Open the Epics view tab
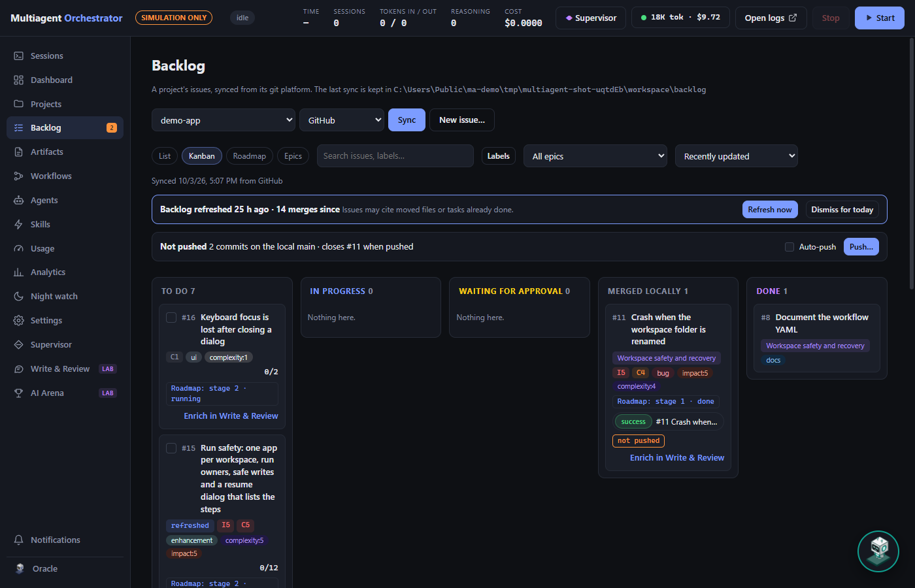Viewport: 915px width, 588px height. click(293, 156)
